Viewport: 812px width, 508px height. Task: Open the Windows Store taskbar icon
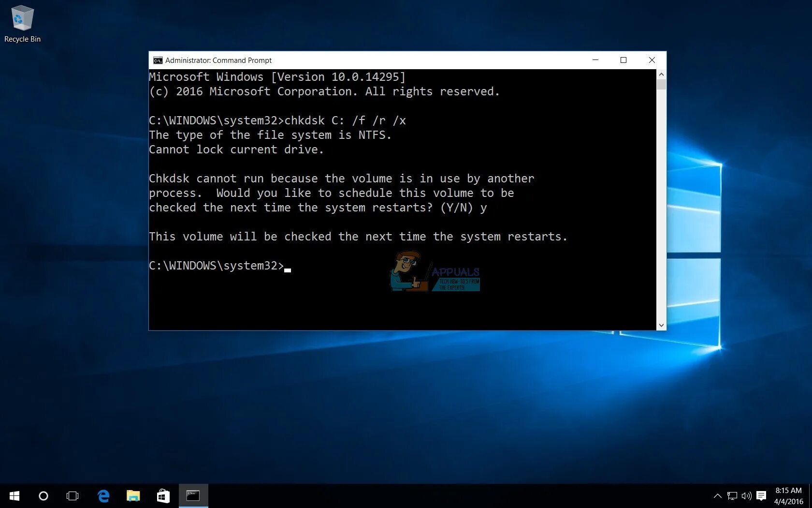[163, 496]
